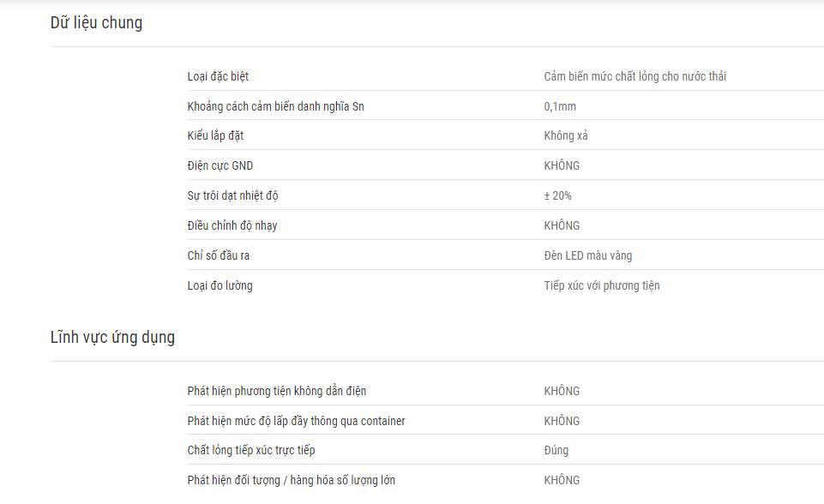Viewport: 824px width, 504px height.
Task: Click the 'Đúng' value for direct liquid contact
Action: click(556, 450)
